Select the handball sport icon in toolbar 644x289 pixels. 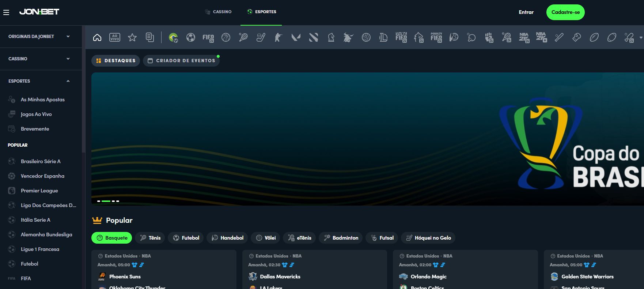tap(454, 37)
